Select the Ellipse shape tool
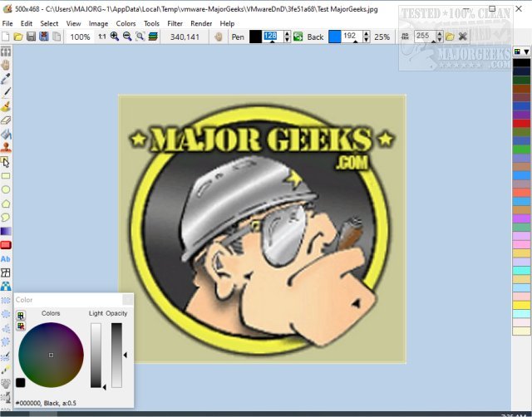Image resolution: width=532 pixels, height=417 pixels. (6, 189)
